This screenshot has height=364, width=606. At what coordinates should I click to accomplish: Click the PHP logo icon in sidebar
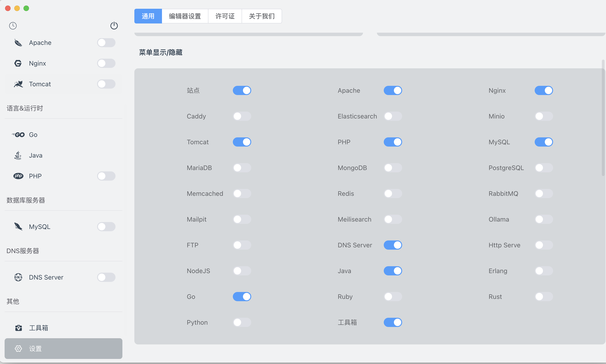click(x=18, y=176)
